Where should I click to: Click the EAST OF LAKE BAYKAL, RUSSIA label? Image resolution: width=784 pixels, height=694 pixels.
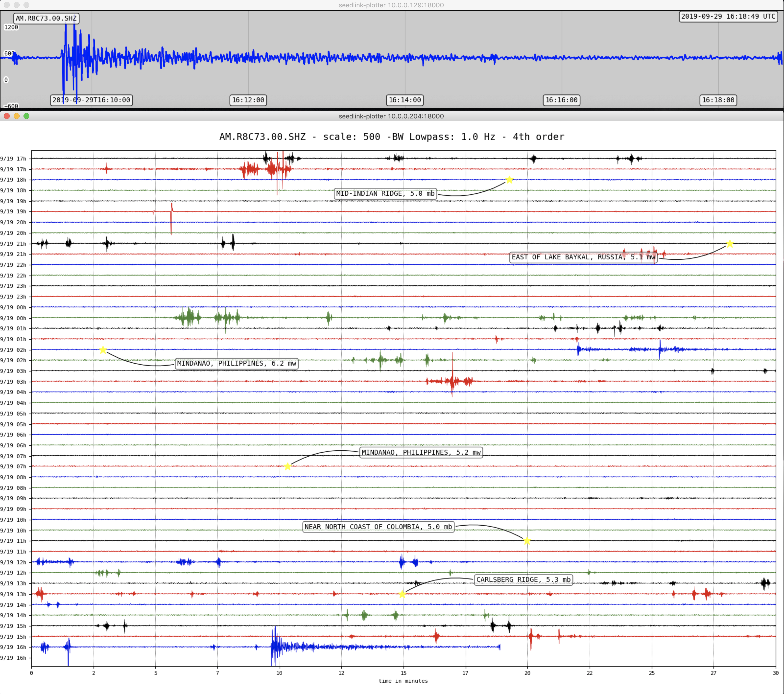coord(583,257)
